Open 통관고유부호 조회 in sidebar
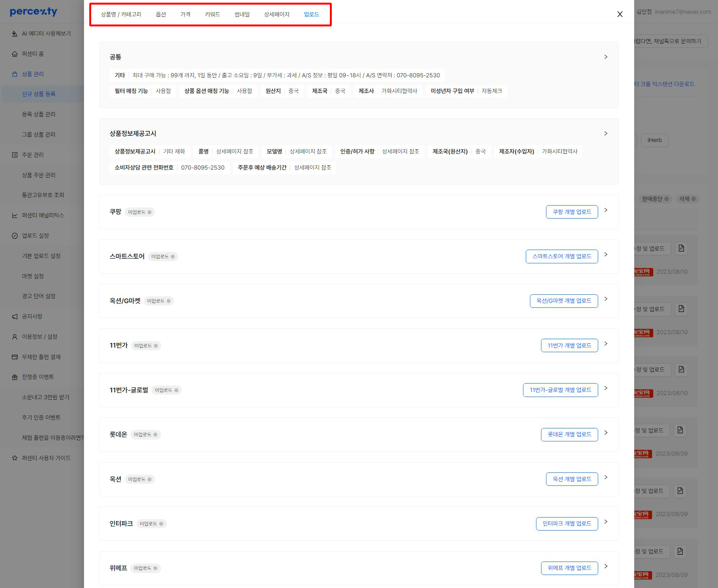The height and width of the screenshot is (588, 718). click(x=43, y=195)
